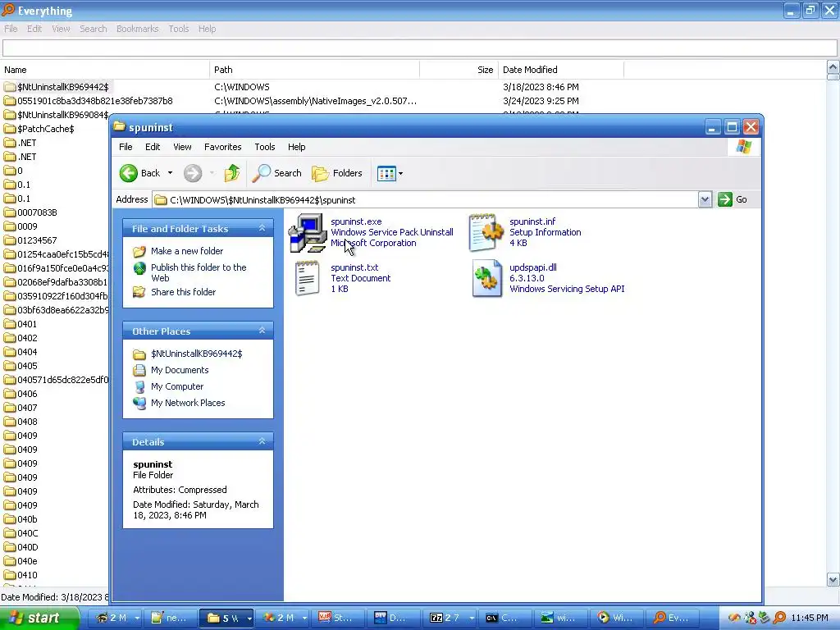Click Make a new folder link

coord(187,251)
